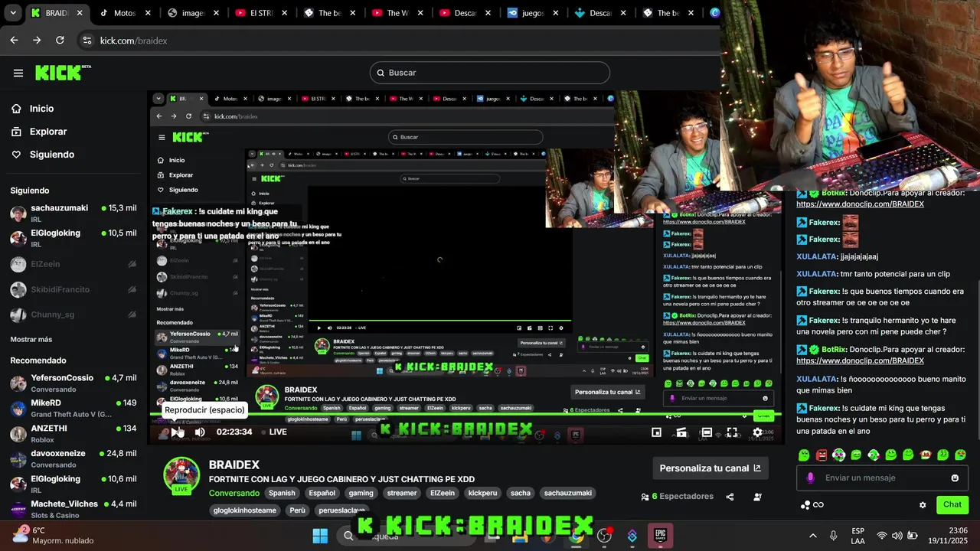This screenshot has width=980, height=551.
Task: Click the Conversando category link
Action: (x=234, y=494)
